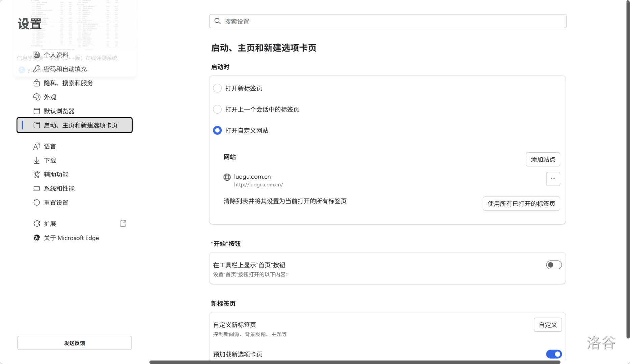The image size is (630, 364).
Task: Click the 自定义 new tab page button
Action: (x=547, y=325)
